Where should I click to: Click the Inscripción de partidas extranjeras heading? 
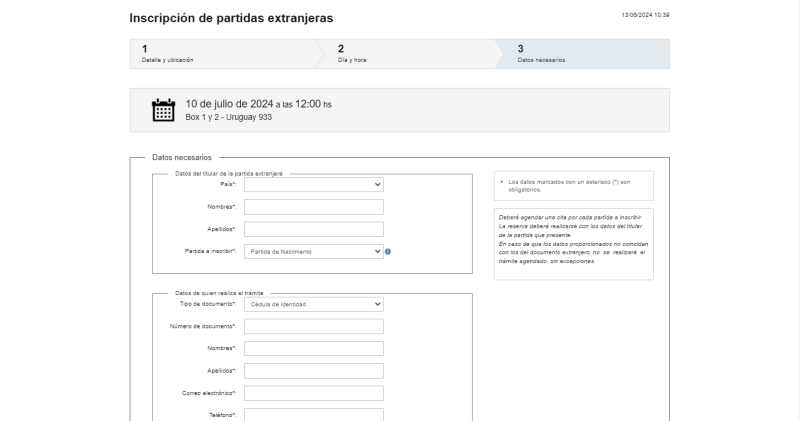(x=231, y=18)
